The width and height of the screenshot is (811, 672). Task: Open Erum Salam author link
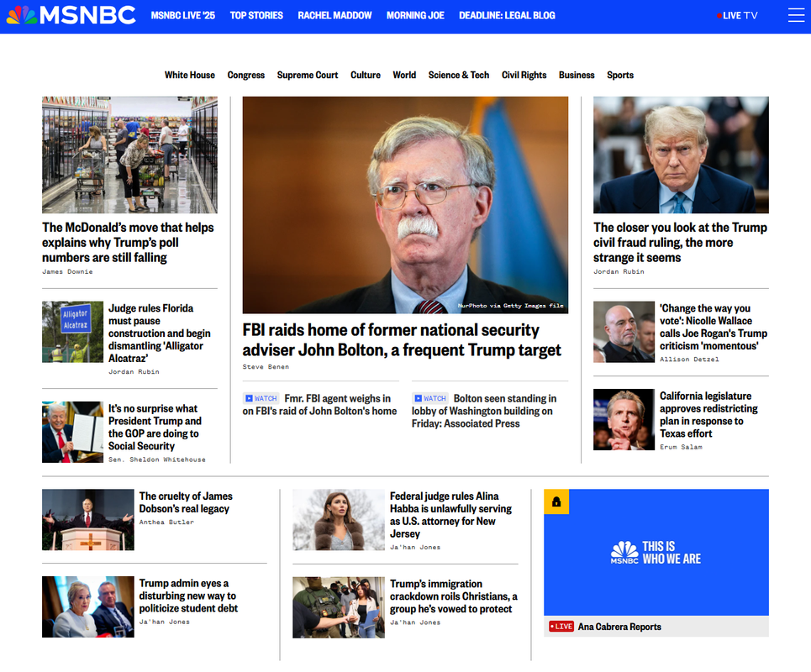(682, 447)
